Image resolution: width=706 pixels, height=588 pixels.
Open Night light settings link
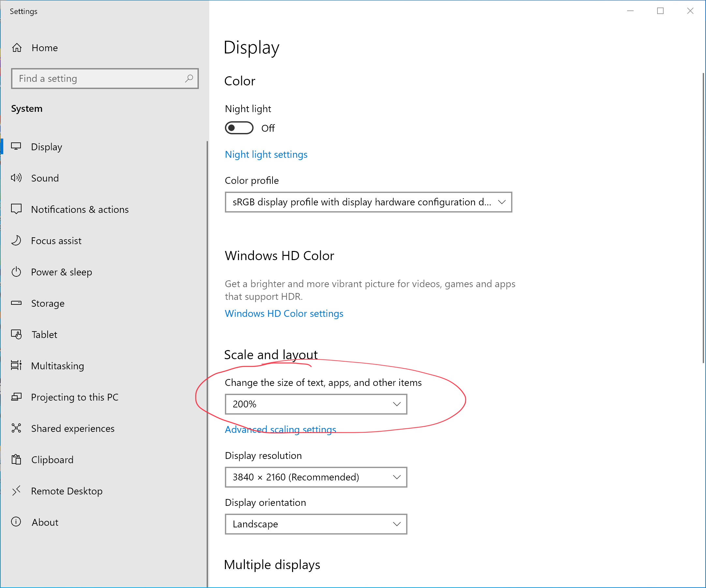(266, 154)
